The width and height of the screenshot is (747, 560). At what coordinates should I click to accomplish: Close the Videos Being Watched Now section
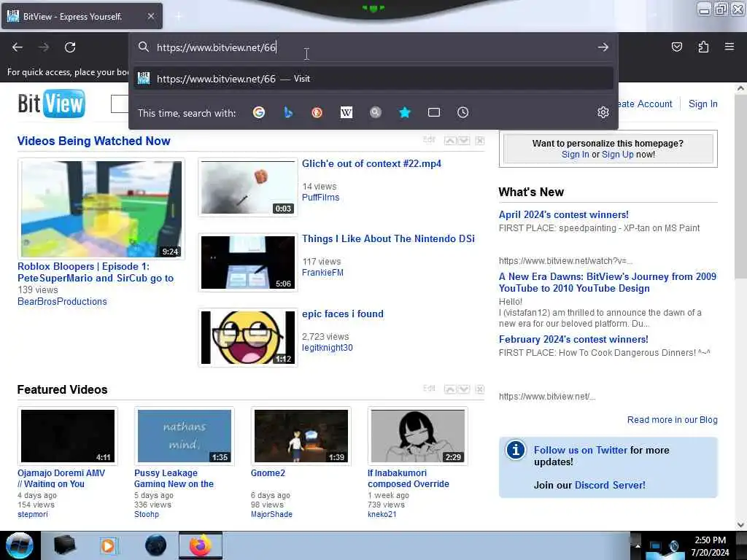click(480, 141)
